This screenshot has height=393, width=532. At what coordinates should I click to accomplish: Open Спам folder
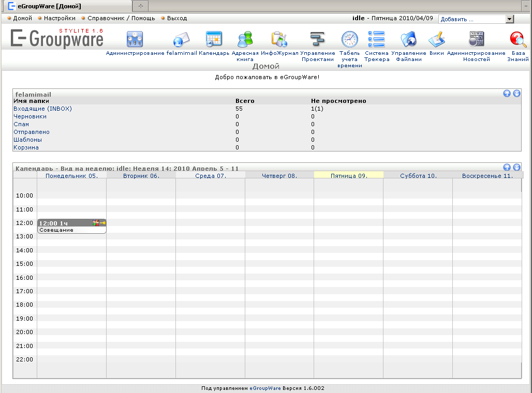[x=21, y=124]
